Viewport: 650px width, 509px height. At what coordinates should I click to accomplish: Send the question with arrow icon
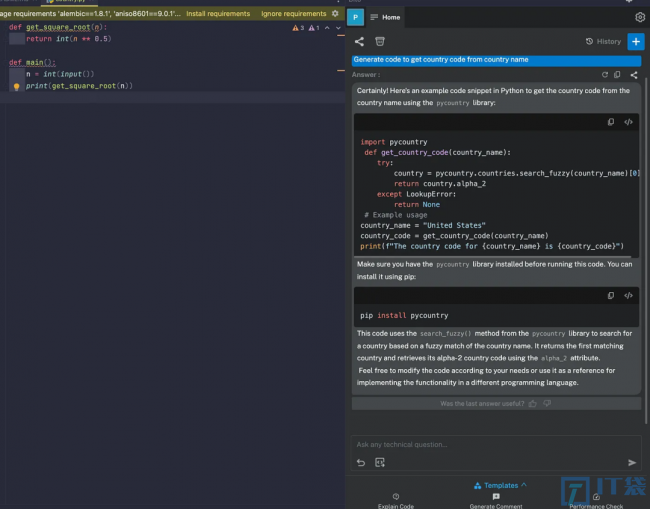click(x=632, y=463)
